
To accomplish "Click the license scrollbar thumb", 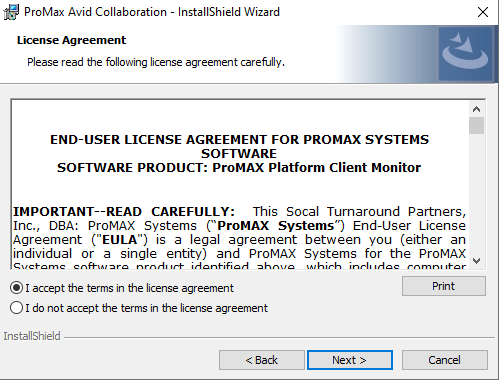I will click(476, 125).
